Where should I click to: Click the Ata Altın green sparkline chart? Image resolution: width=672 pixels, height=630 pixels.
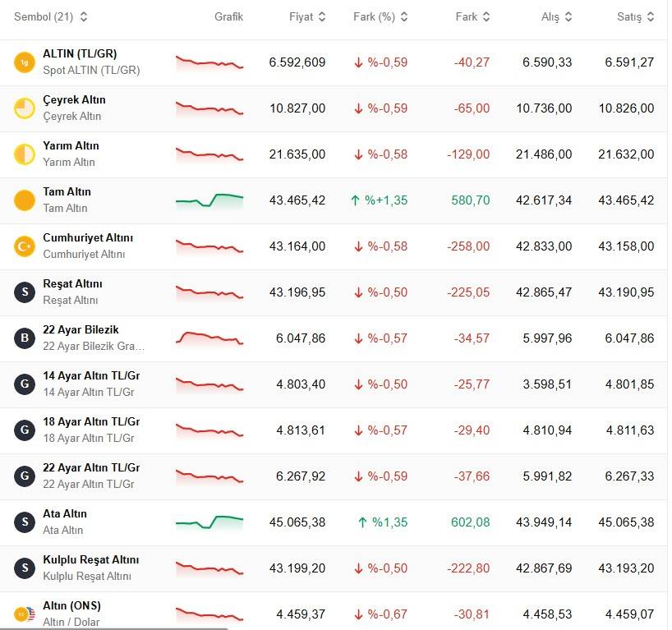pos(209,522)
